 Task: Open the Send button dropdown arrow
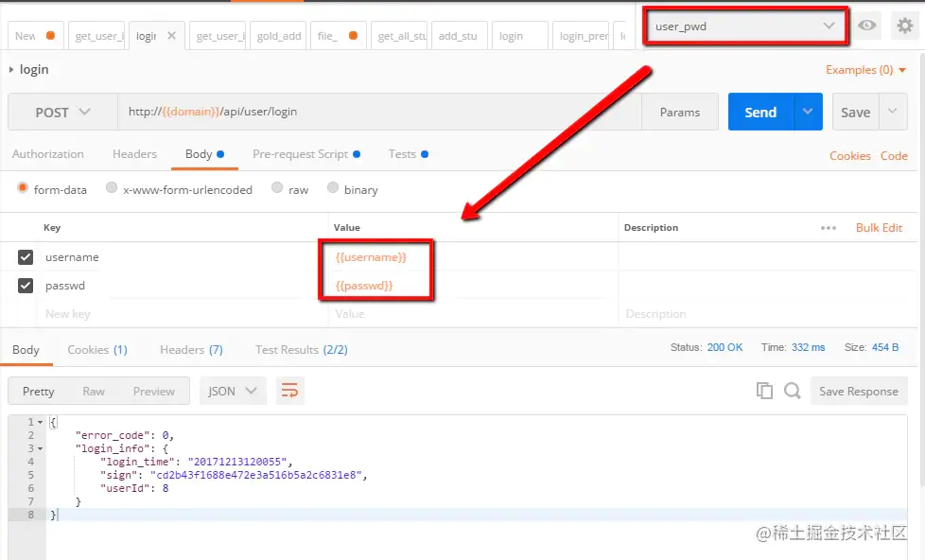808,112
